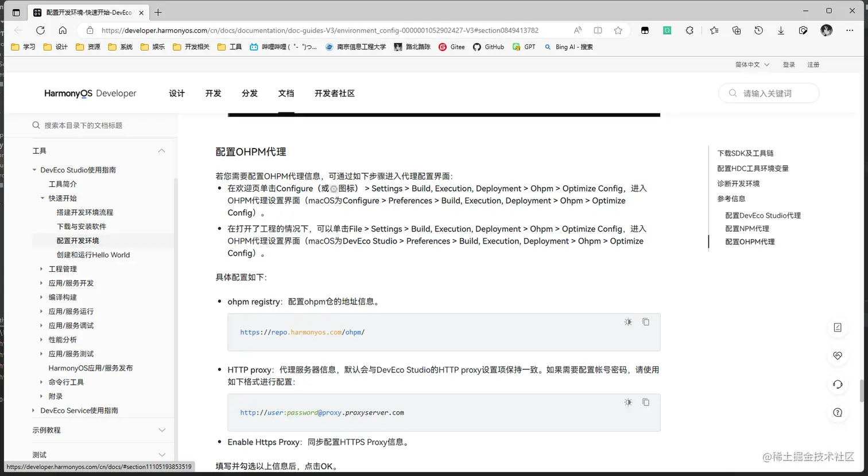The image size is (868, 476).
Task: Close the 配置开发环境 tab
Action: [141, 12]
